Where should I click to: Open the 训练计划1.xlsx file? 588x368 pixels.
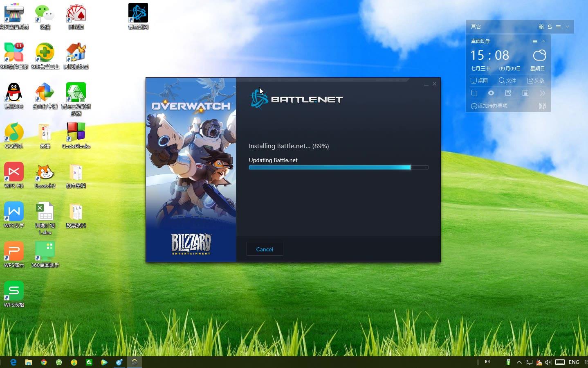[45, 219]
